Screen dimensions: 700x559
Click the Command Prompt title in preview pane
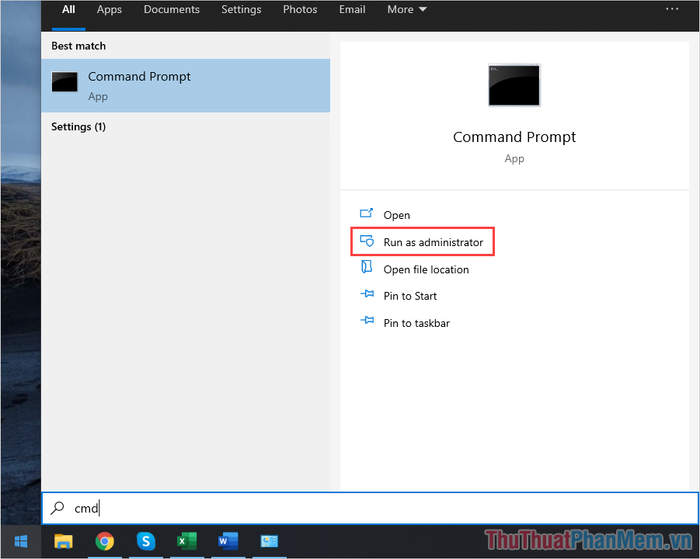[x=514, y=137]
